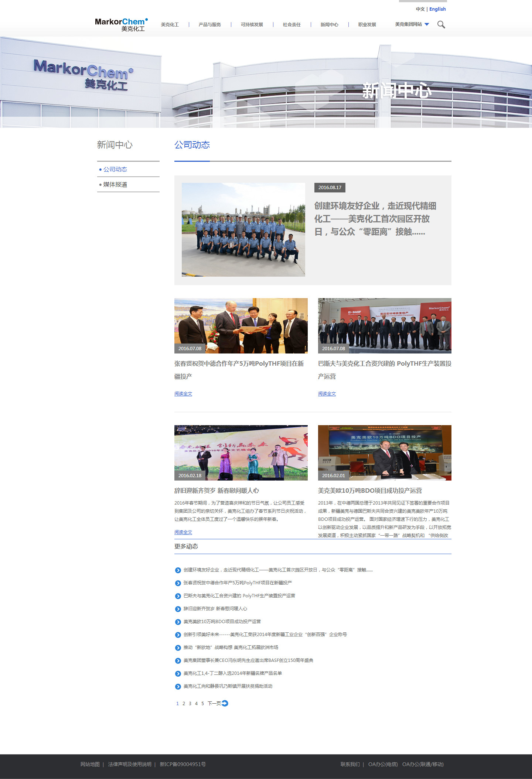Click 新ICP备09004951号 in the footer
Image resolution: width=532 pixels, height=779 pixels.
pos(183,764)
